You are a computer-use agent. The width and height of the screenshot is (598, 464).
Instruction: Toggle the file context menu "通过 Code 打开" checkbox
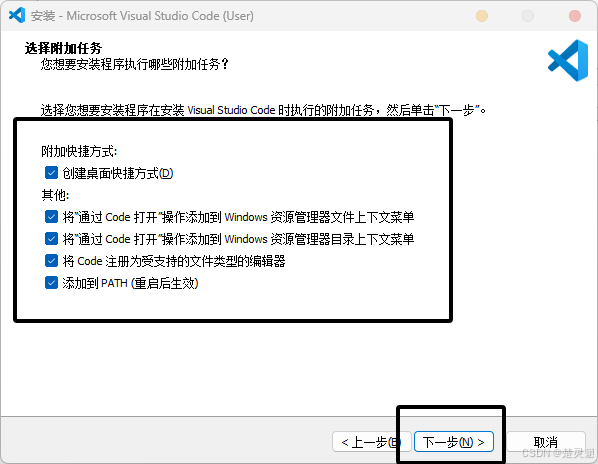click(x=51, y=217)
